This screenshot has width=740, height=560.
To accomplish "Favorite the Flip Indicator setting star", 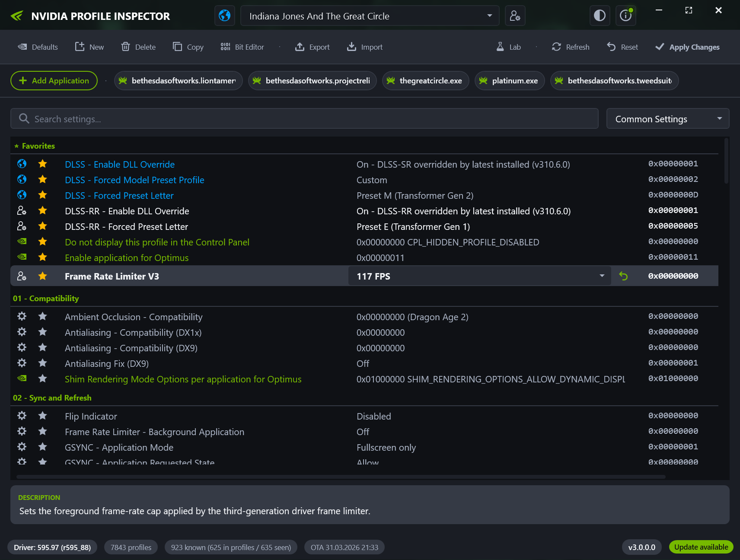I will click(x=42, y=416).
